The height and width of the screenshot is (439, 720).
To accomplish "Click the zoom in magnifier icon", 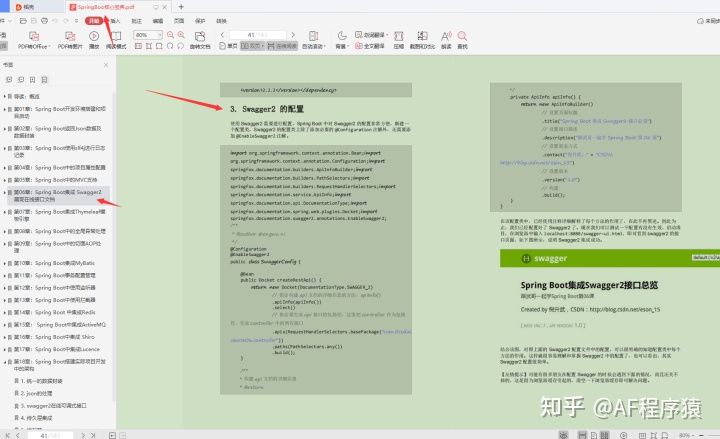I will pyautogui.click(x=181, y=35).
